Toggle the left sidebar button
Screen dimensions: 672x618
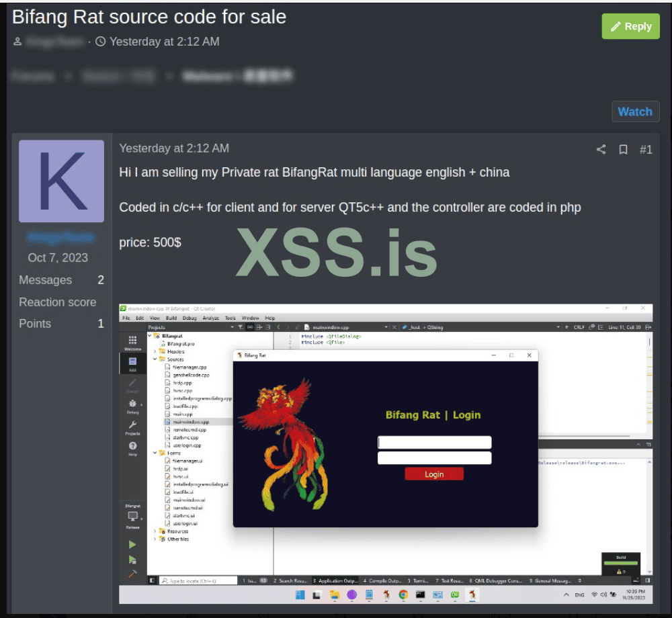[x=152, y=580]
